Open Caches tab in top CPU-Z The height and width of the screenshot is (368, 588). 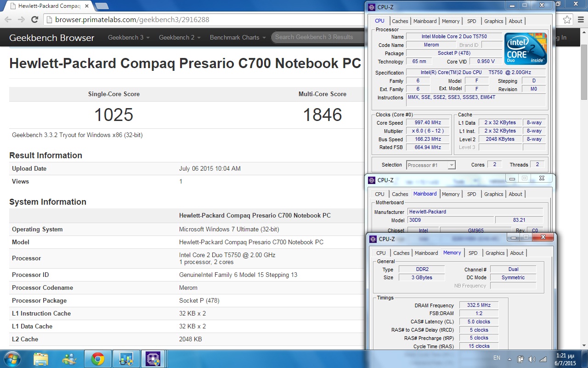(400, 21)
